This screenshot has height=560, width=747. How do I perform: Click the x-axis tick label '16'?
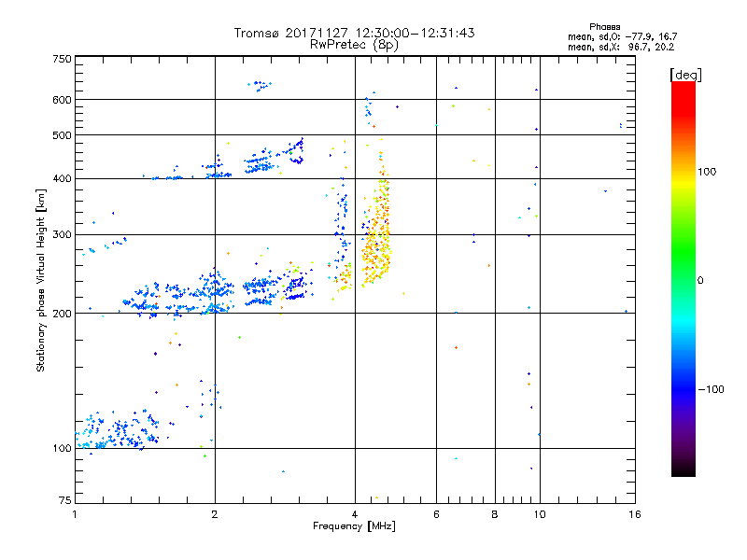pos(635,514)
